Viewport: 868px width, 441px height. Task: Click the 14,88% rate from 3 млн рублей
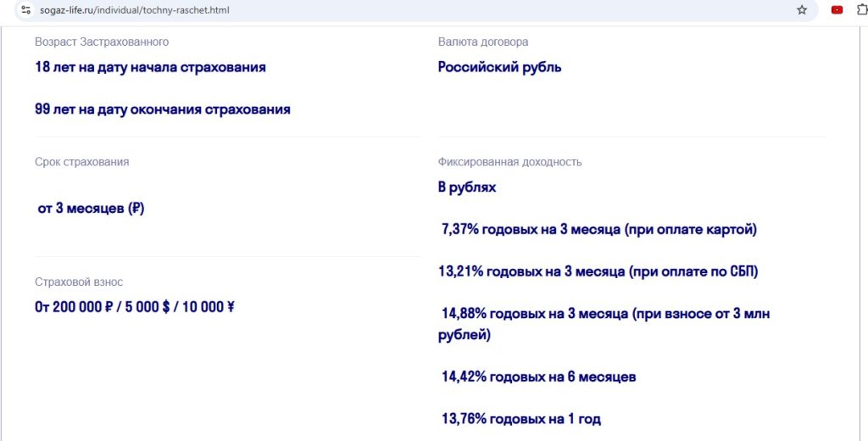tap(604, 325)
